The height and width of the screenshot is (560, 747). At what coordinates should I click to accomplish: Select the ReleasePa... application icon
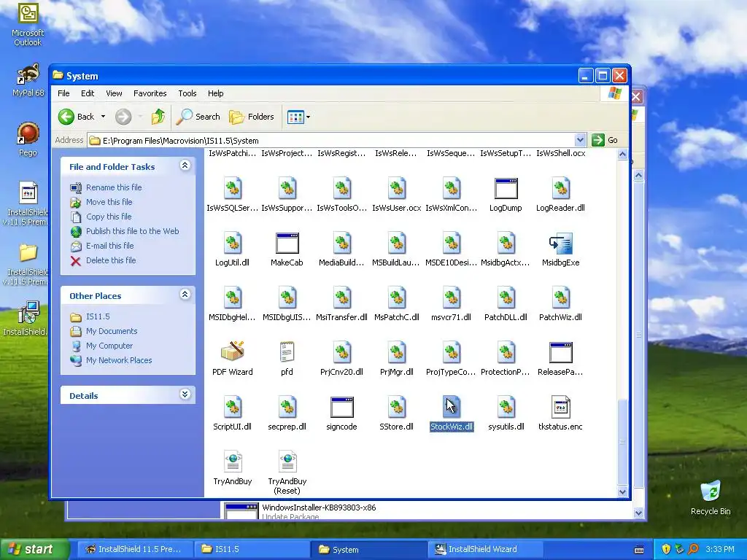(x=560, y=352)
